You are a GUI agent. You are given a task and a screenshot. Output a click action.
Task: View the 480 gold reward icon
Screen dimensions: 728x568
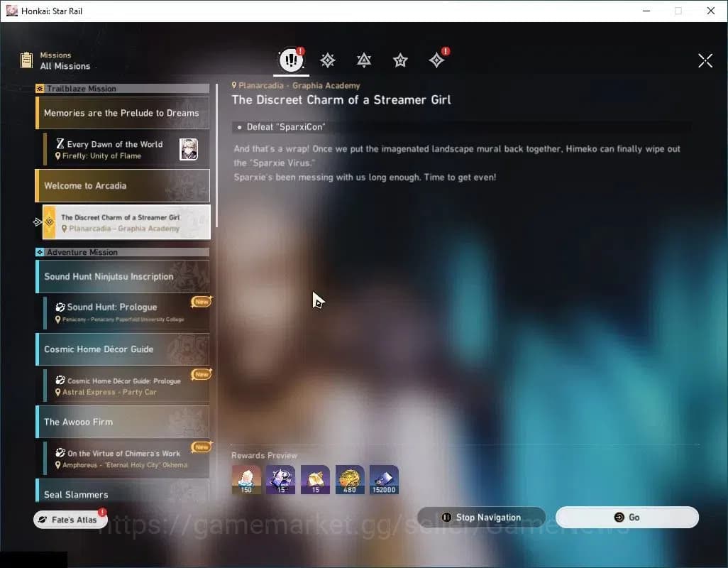pyautogui.click(x=350, y=480)
